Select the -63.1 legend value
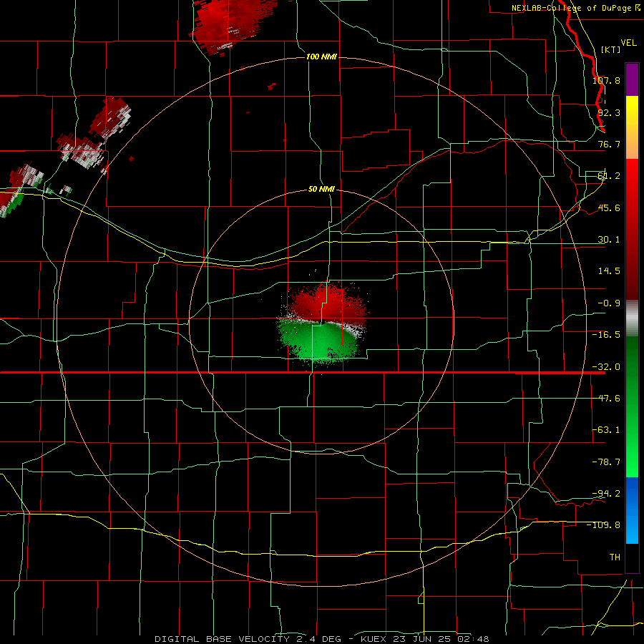 coord(607,430)
